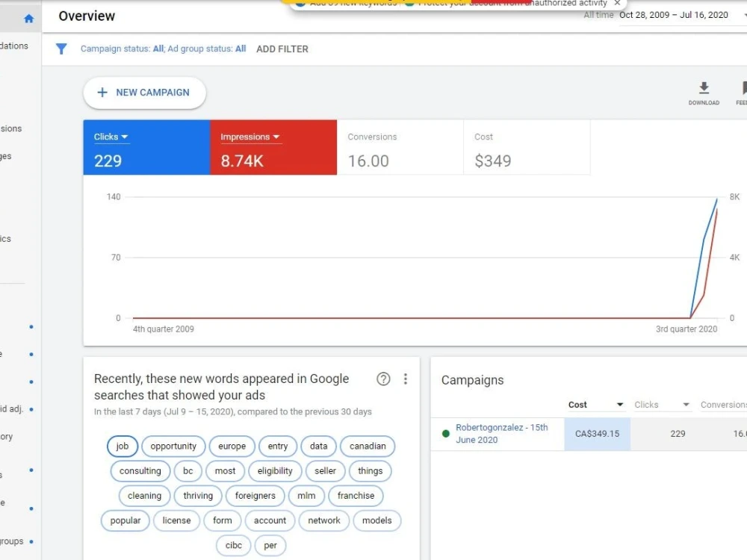This screenshot has height=560, width=747.
Task: Click the home icon in sidebar
Action: tap(28, 19)
